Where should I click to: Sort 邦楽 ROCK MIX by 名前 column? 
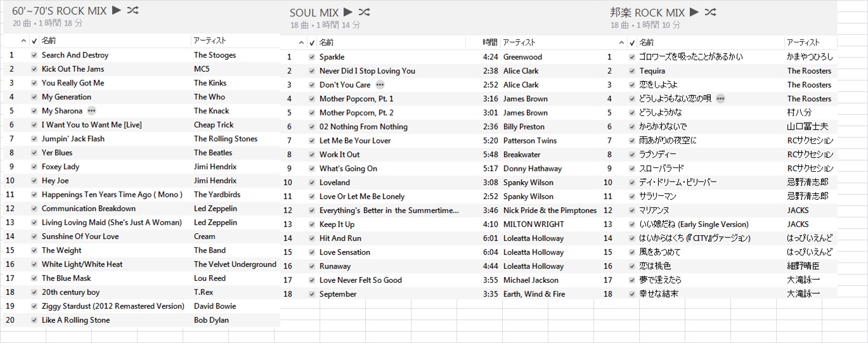647,42
